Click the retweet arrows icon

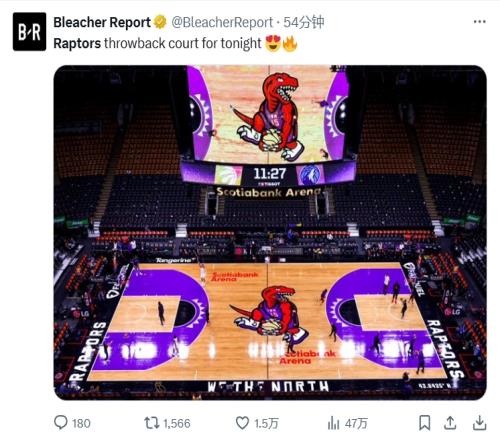click(152, 423)
